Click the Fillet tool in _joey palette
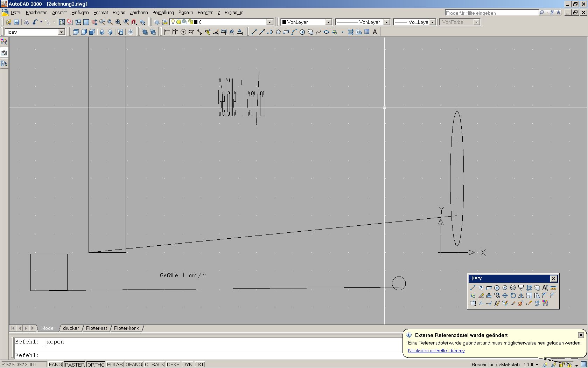 pyautogui.click(x=545, y=295)
